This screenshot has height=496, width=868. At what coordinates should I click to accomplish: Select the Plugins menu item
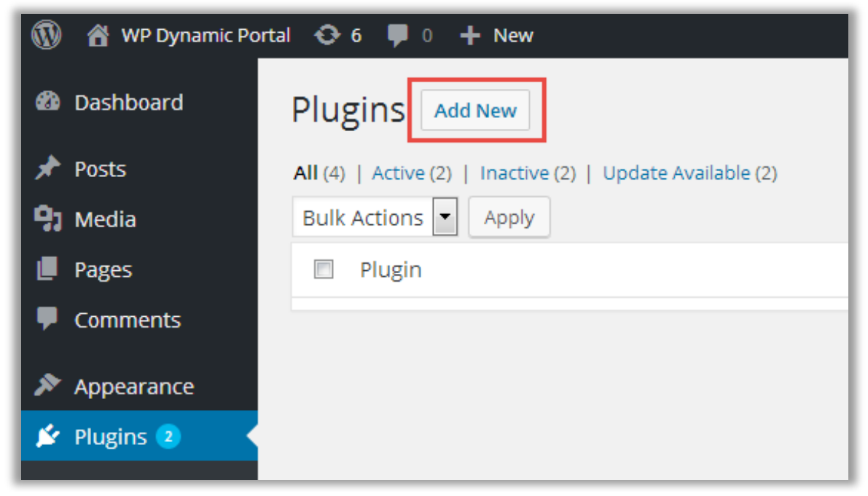pos(111,437)
